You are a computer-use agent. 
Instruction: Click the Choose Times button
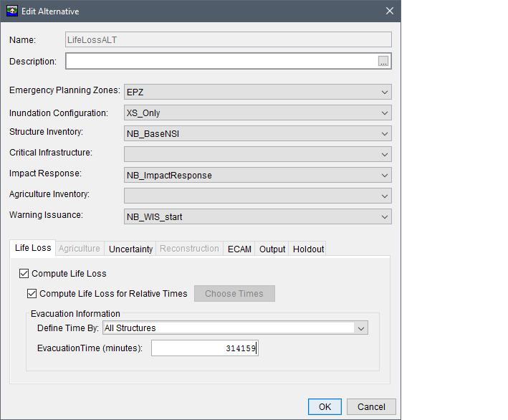pyautogui.click(x=234, y=294)
